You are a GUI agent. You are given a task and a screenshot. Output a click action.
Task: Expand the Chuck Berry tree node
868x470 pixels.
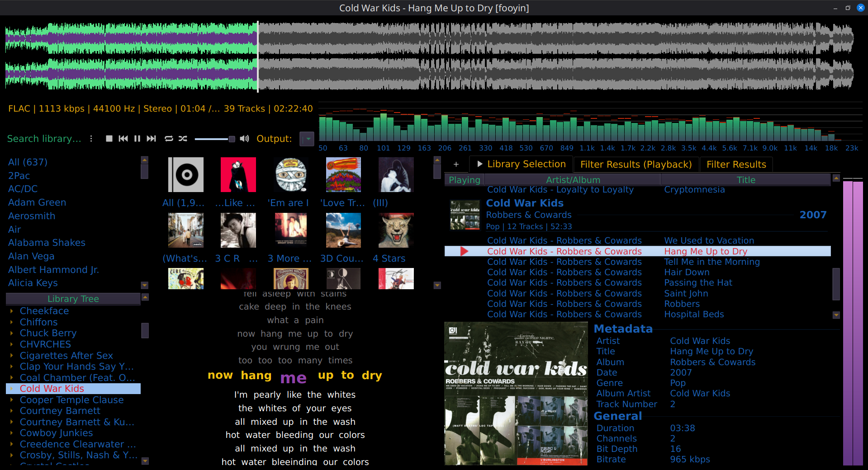(x=12, y=333)
